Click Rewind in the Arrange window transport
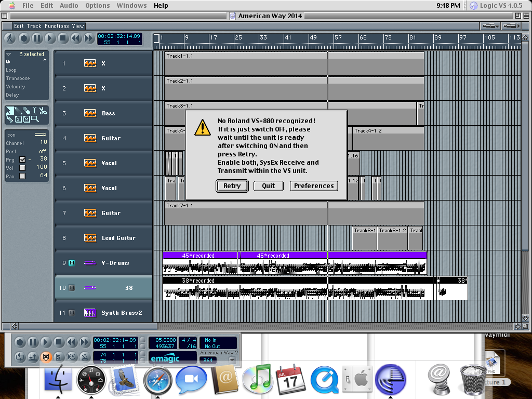Viewport: 532px width, 399px height. click(76, 38)
